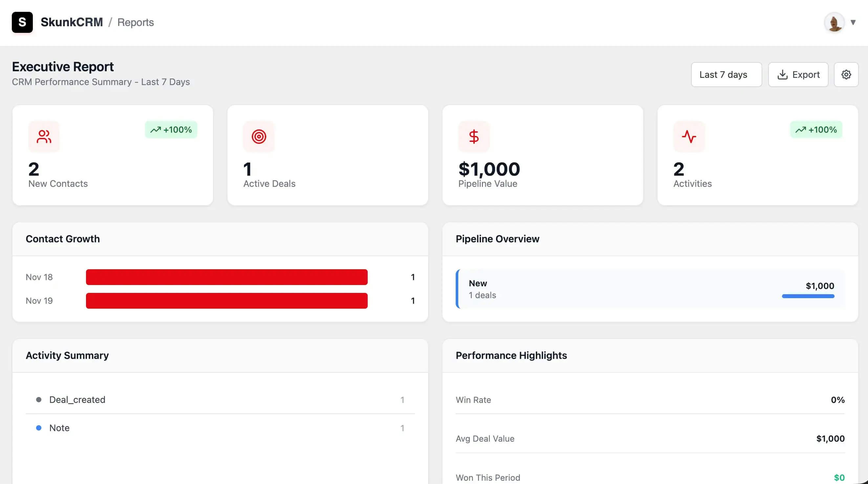The image size is (868, 484).
Task: Select the New Contacts people icon
Action: click(44, 136)
